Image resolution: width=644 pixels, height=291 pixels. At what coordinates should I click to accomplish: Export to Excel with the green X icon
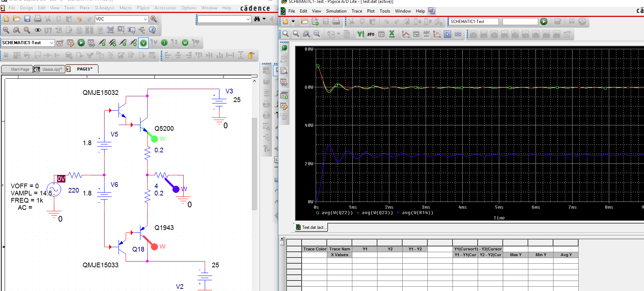coord(392,34)
